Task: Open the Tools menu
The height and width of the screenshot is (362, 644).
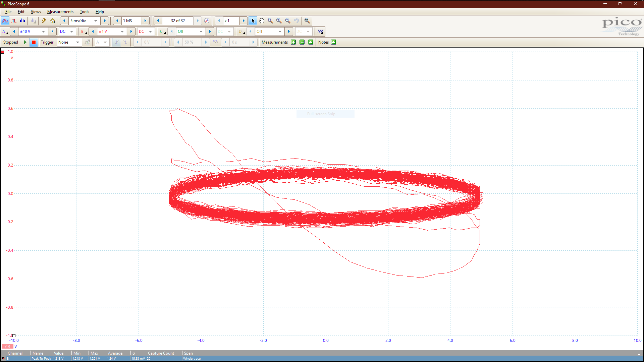Action: [84, 12]
